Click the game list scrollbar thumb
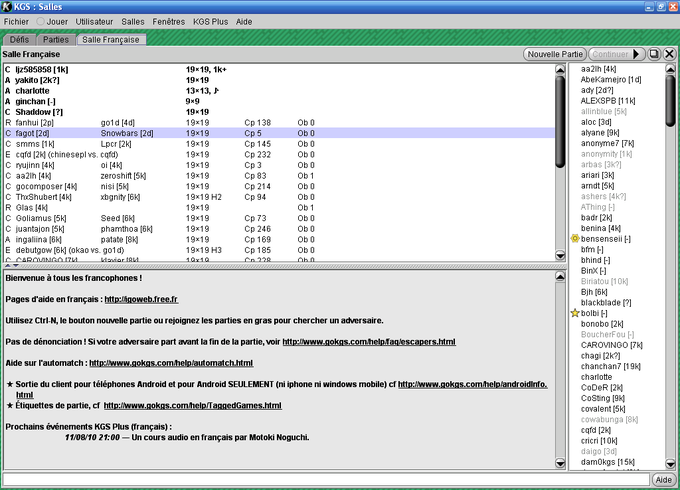This screenshot has height=490, width=680. (x=560, y=121)
